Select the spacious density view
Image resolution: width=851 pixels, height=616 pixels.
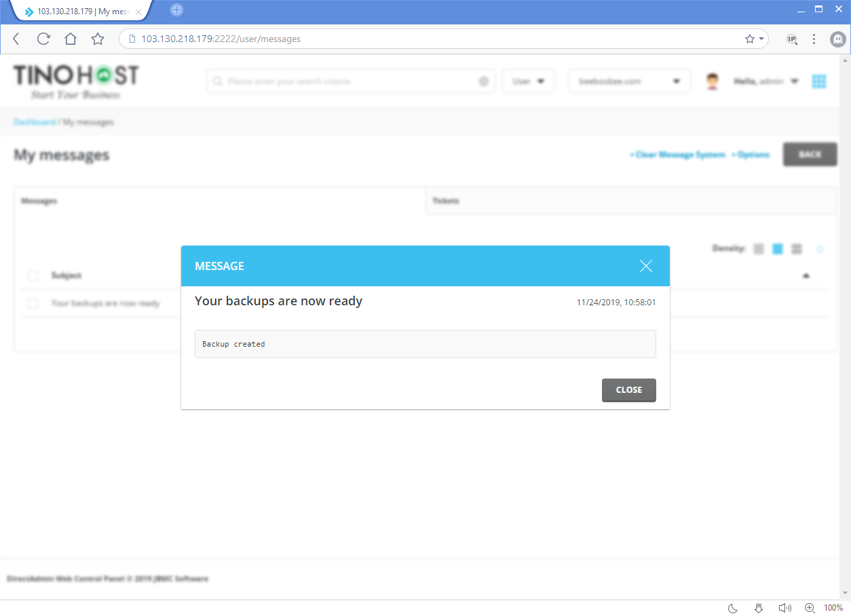click(x=796, y=248)
